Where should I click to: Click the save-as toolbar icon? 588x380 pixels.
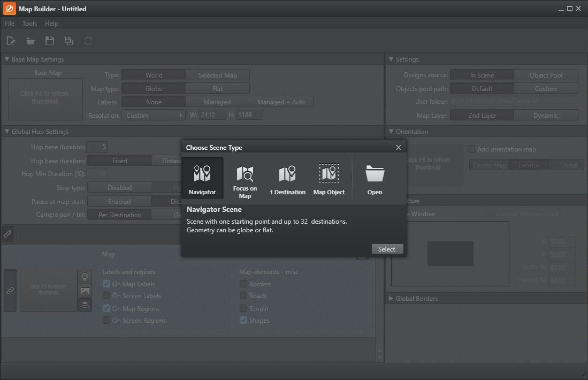point(69,41)
